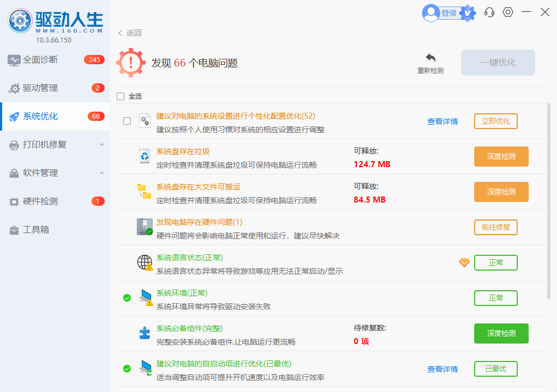This screenshot has height=392, width=557.
Task: Click the 全面诊断 245 count badge
Action: tap(94, 59)
